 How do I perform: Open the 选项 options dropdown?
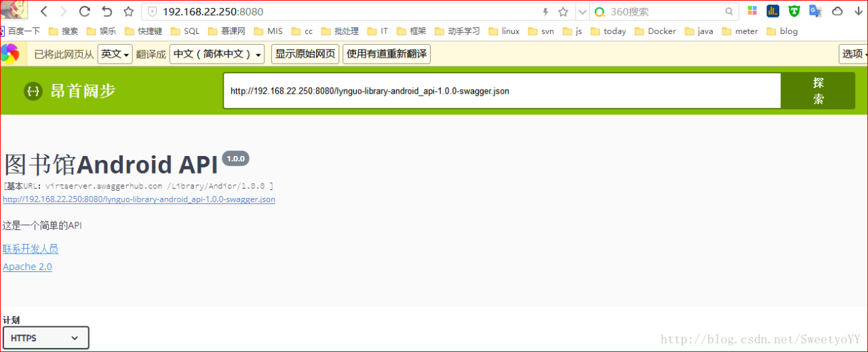click(854, 54)
